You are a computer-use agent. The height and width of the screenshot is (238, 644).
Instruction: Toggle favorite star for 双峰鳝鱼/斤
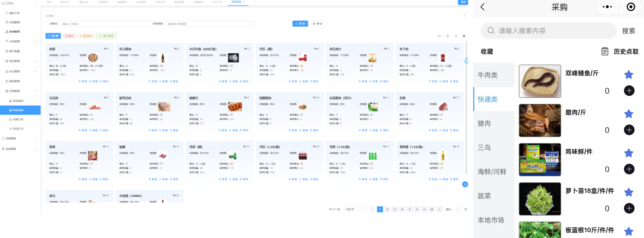point(629,75)
